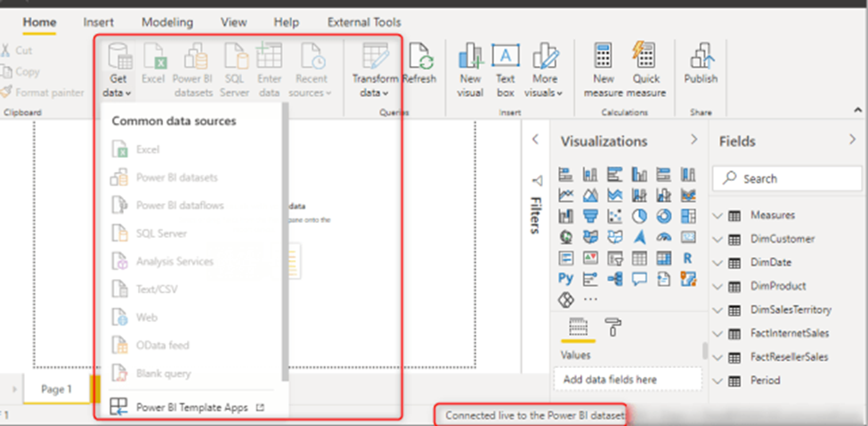Collapse the Fields pane

(x=853, y=140)
